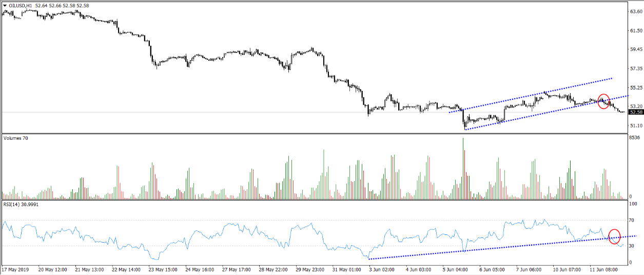Click the RSI scale 70 level
Screen dimensions: 644x275
point(633,221)
